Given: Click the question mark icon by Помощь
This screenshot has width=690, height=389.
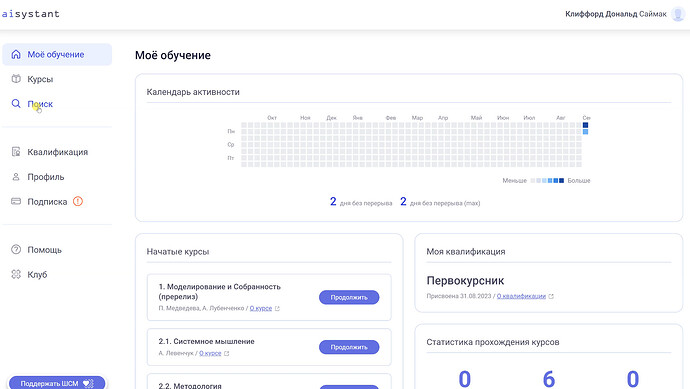Looking at the screenshot, I should point(16,250).
